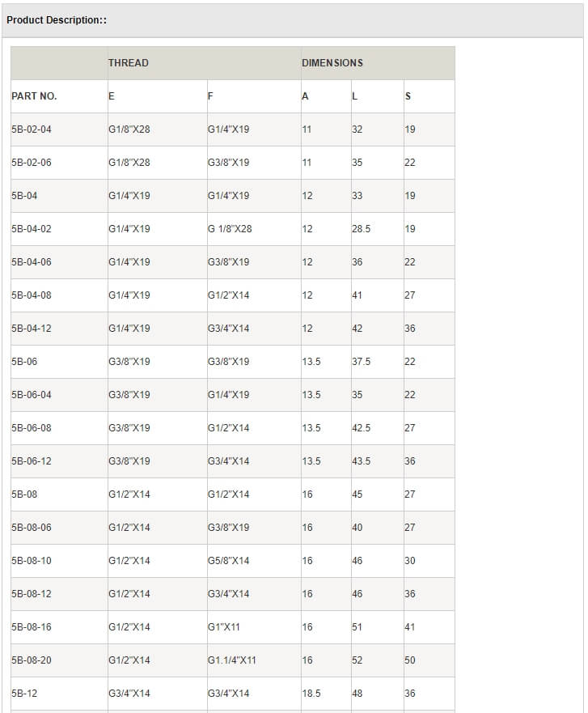Viewport: 588px width, 713px height.
Task: Click the G1.1/4"X11 thread cell
Action: pos(232,660)
